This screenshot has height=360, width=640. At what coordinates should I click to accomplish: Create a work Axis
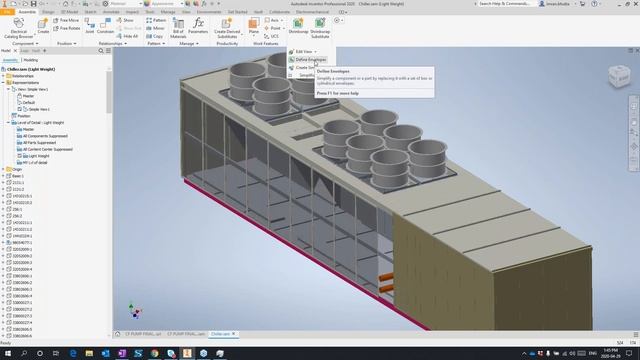point(273,20)
